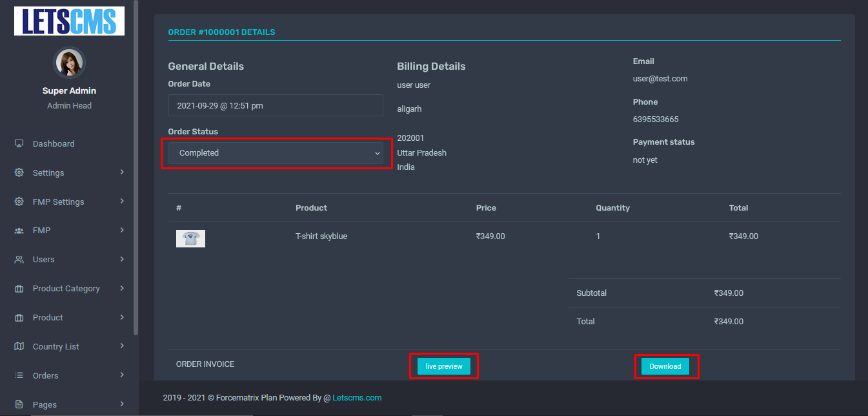Click the T-shirt skyblue product thumbnail
868x416 pixels.
pos(190,238)
